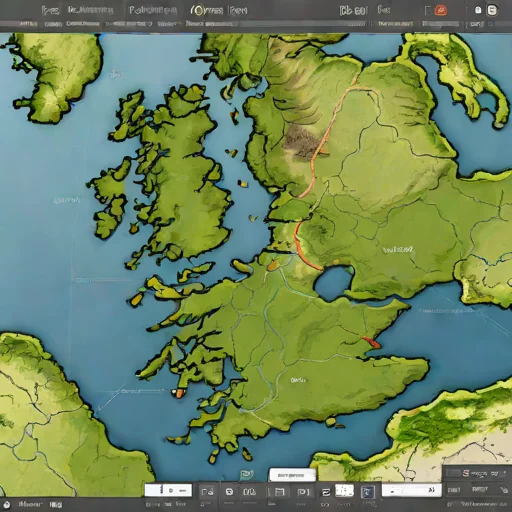This screenshot has height=512, width=512.
Task: Click the white-and-orange marker off the southwest coast
Action: click(178, 393)
